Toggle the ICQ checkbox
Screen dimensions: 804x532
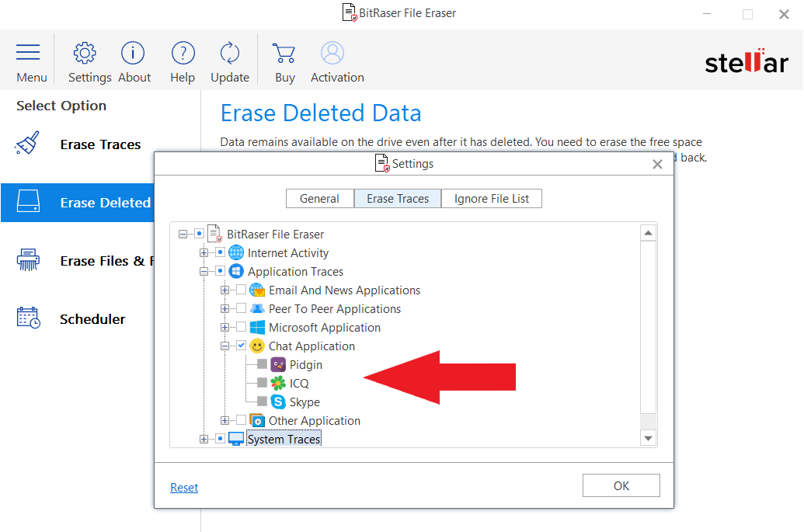click(x=262, y=383)
